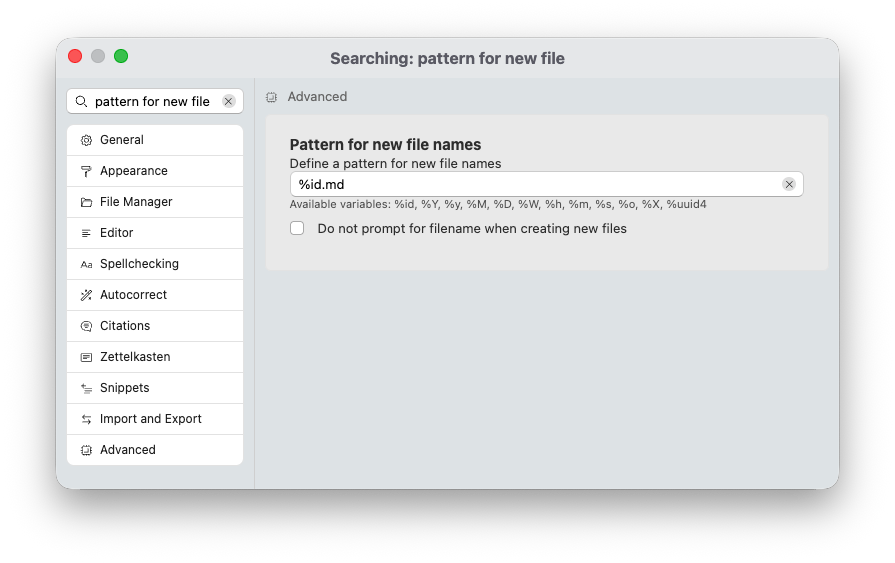Open Citations tab label

coord(125,325)
